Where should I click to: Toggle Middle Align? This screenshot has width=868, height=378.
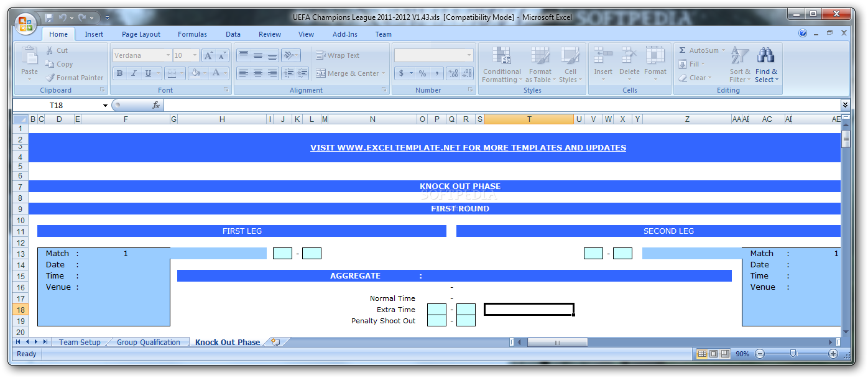[x=257, y=55]
